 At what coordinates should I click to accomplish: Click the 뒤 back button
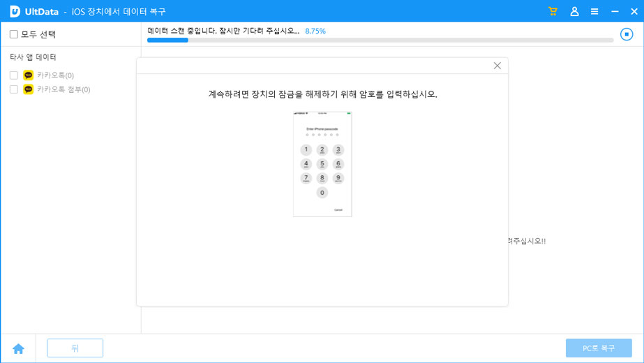click(75, 348)
